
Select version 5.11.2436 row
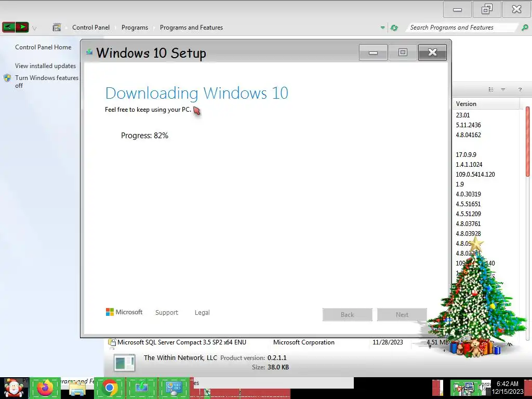tap(468, 125)
